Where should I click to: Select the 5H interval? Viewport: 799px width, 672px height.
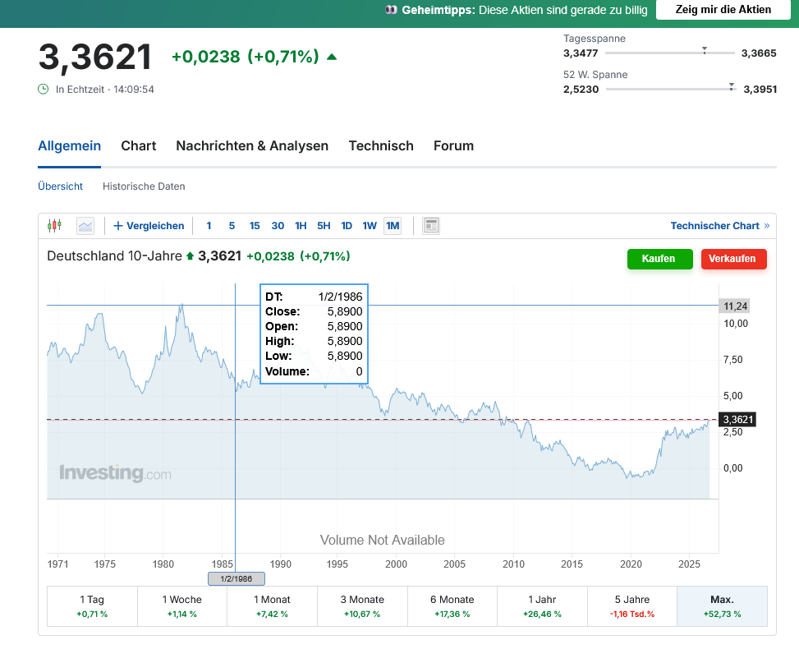(x=324, y=226)
